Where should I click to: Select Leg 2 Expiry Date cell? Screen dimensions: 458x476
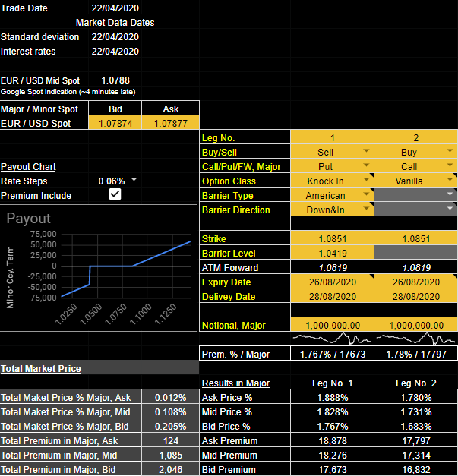point(415,282)
